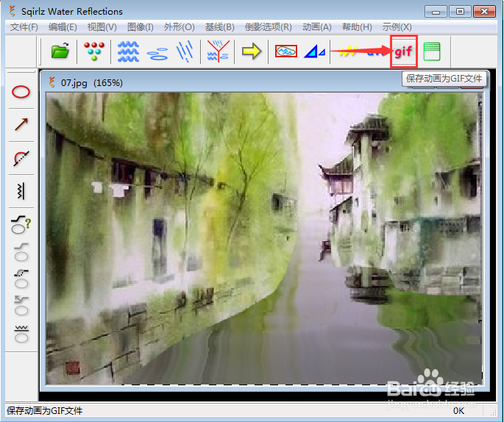The image size is (504, 422).
Task: Select the combined rain and ripples icon
Action: (218, 51)
